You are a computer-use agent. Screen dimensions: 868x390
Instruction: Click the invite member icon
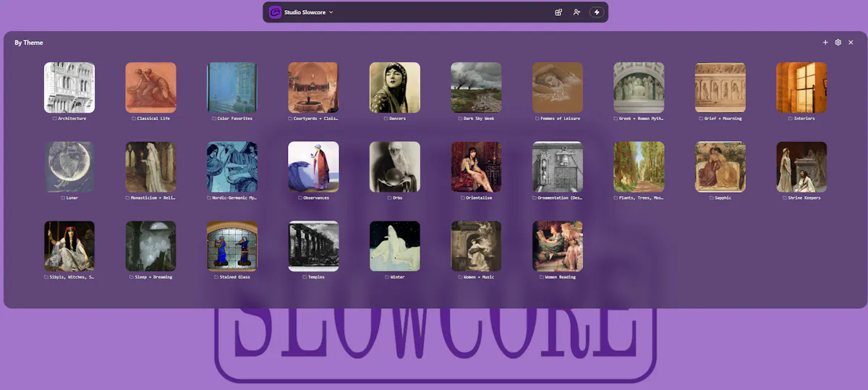(x=576, y=12)
